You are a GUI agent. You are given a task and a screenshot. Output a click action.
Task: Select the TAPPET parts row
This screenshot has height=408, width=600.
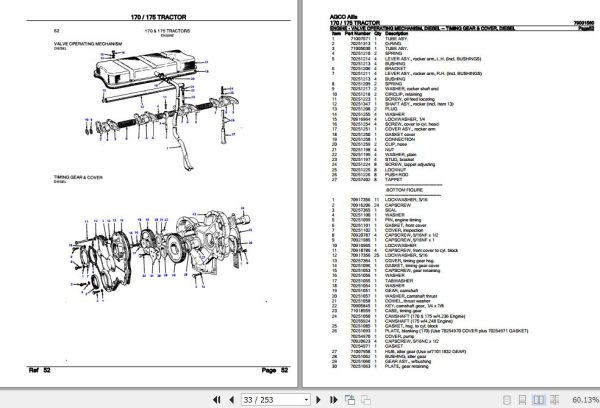coord(367,179)
